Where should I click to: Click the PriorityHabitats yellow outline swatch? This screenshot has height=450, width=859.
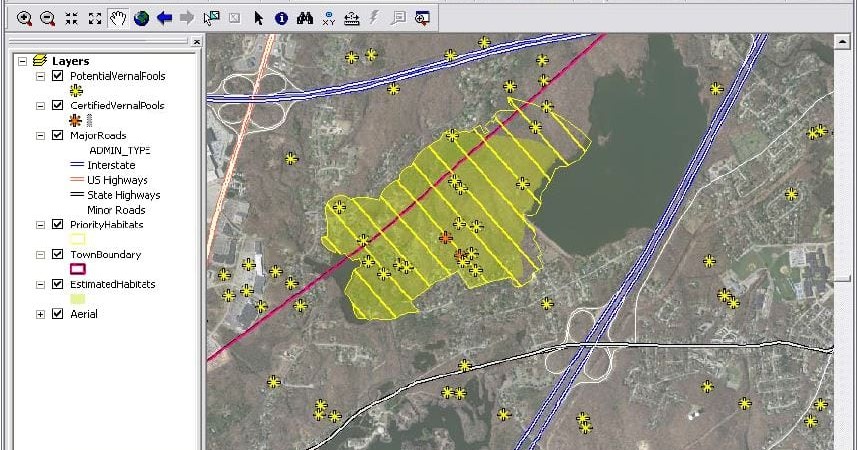tap(78, 239)
